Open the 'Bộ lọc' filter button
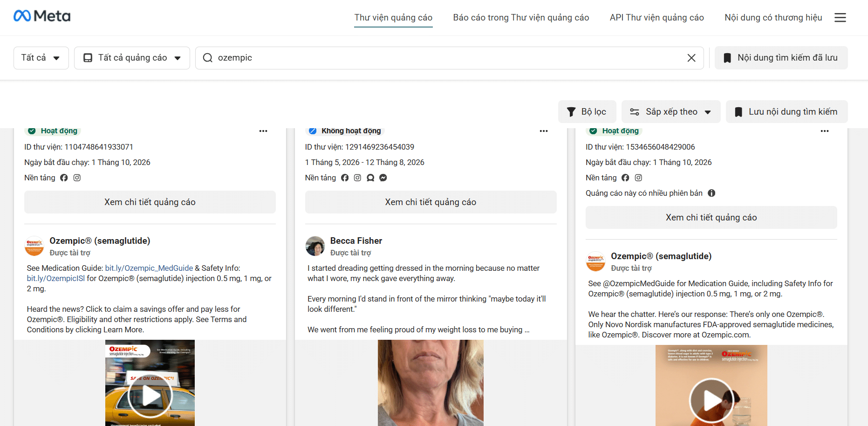Screen dimensions: 868x426 587,112
